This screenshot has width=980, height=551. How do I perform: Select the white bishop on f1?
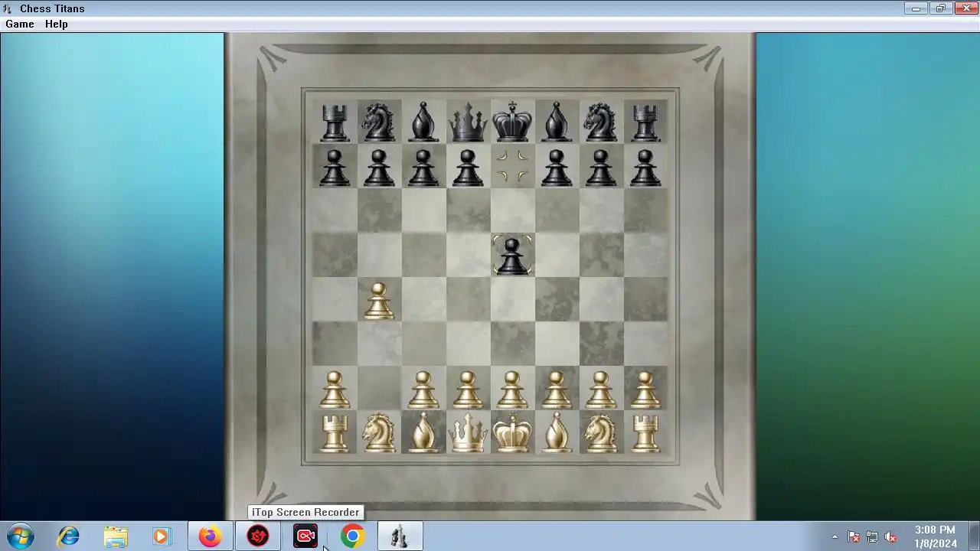(557, 433)
